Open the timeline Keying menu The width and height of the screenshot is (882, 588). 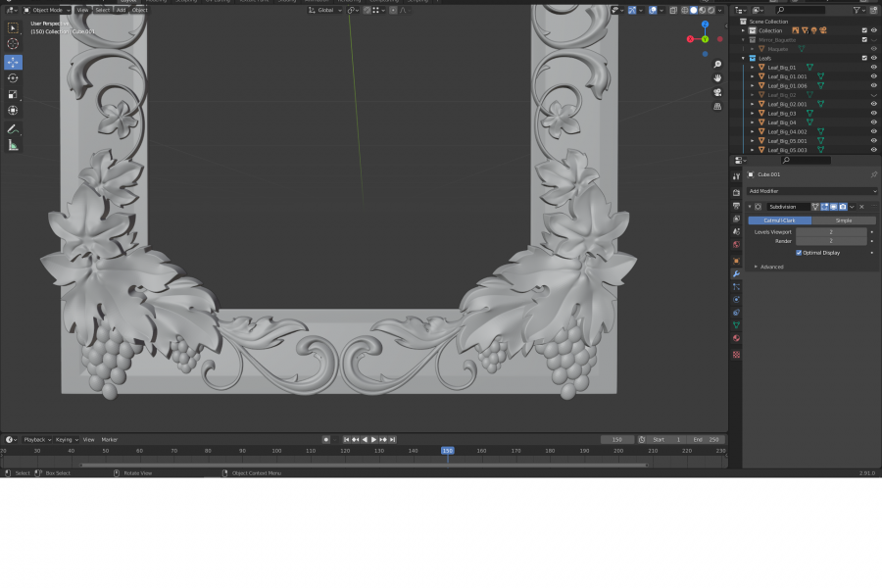[x=67, y=440]
